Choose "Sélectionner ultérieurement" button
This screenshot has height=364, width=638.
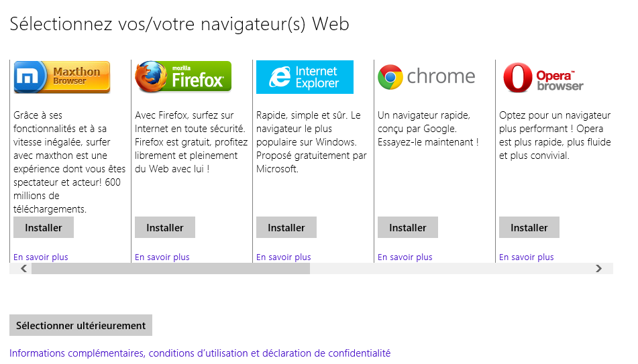point(81,325)
